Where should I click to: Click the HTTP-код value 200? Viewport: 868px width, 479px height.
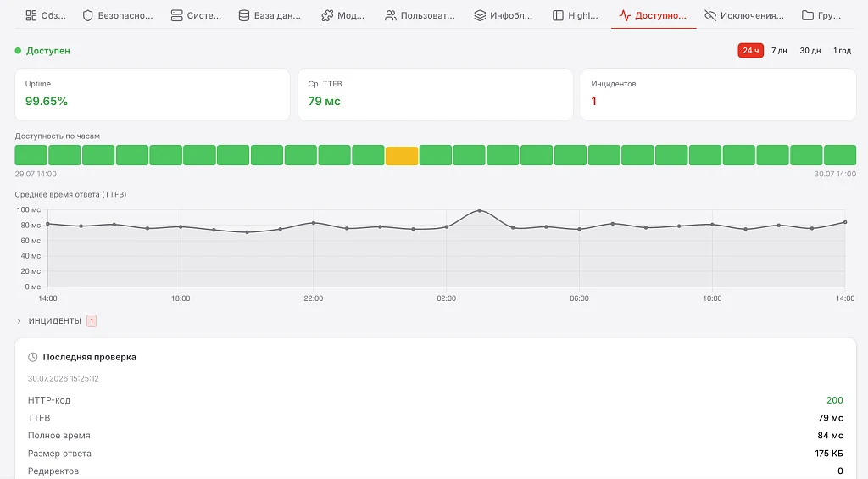click(x=834, y=400)
